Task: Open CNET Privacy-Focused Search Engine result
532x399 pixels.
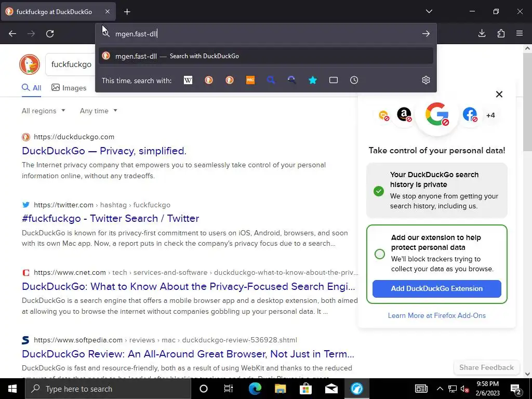Action: pyautogui.click(x=188, y=286)
